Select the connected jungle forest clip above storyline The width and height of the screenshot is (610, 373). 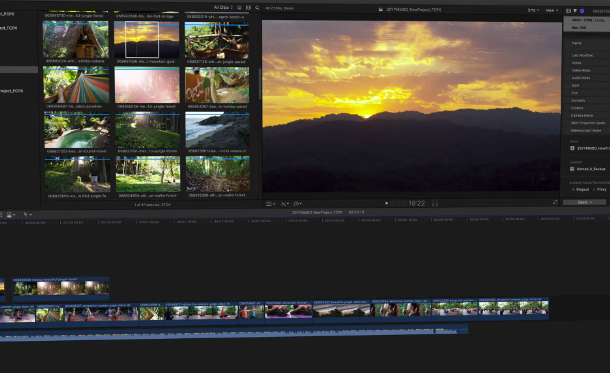click(x=61, y=289)
